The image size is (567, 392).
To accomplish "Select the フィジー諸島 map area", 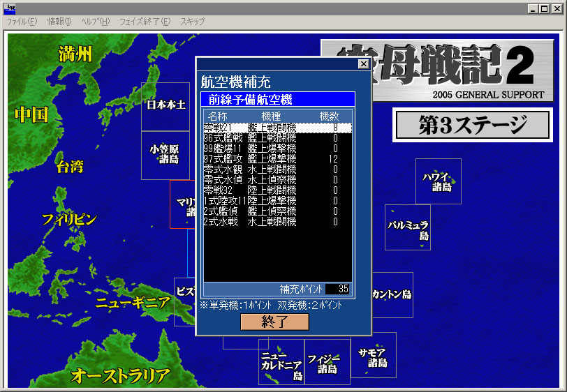I will pos(327,362).
